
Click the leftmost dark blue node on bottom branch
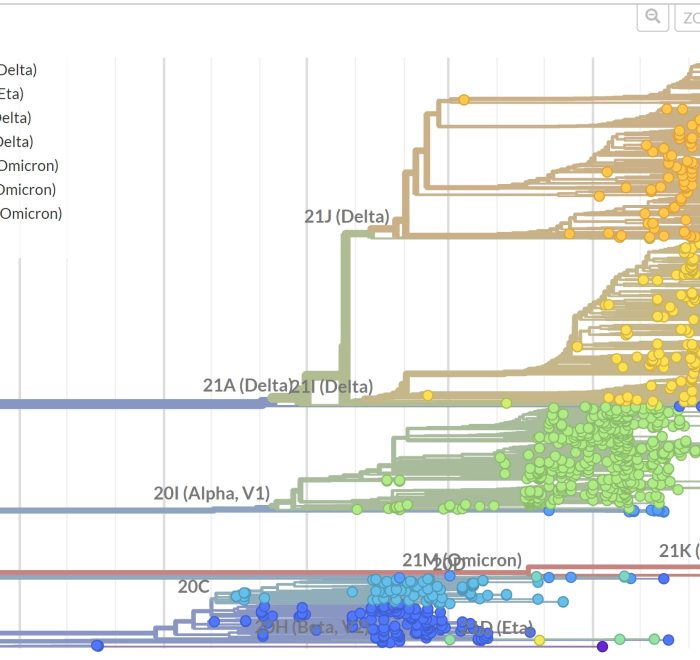click(x=97, y=645)
